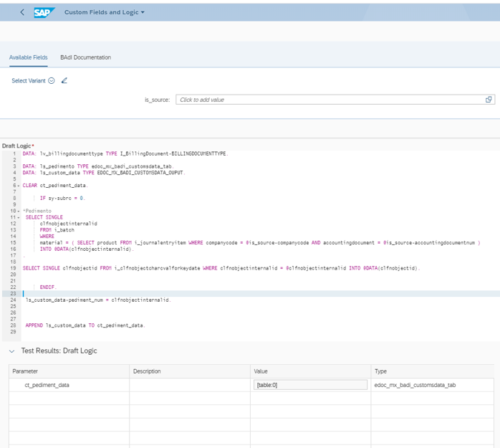The width and height of the screenshot is (500, 448).
Task: Click the APPEND ls_custom_data line
Action: point(85,325)
